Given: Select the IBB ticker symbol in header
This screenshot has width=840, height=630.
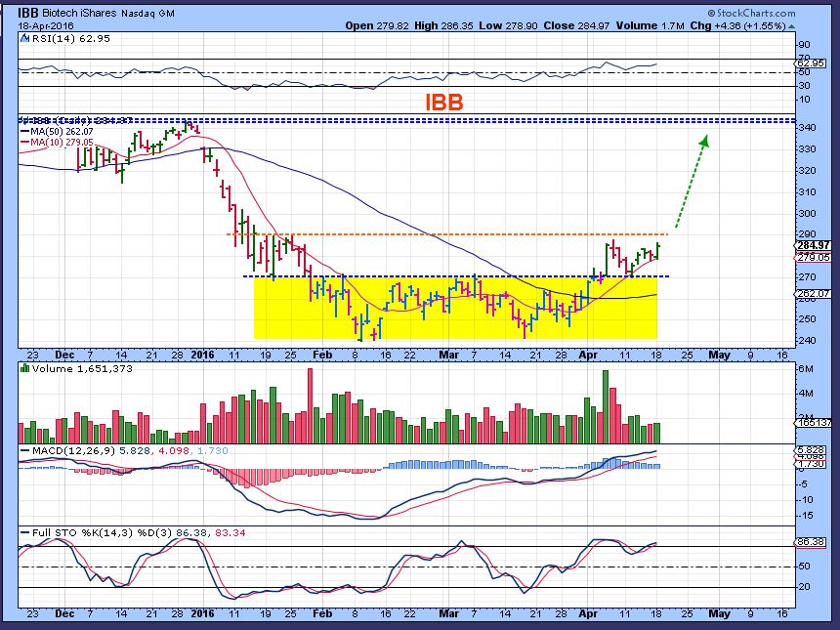Looking at the screenshot, I should pyautogui.click(x=27, y=13).
